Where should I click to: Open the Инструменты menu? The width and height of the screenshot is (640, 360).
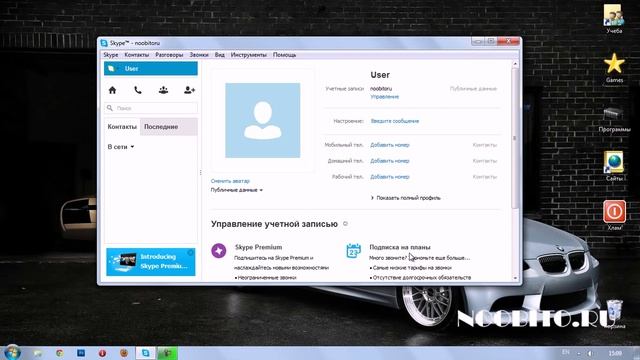249,55
